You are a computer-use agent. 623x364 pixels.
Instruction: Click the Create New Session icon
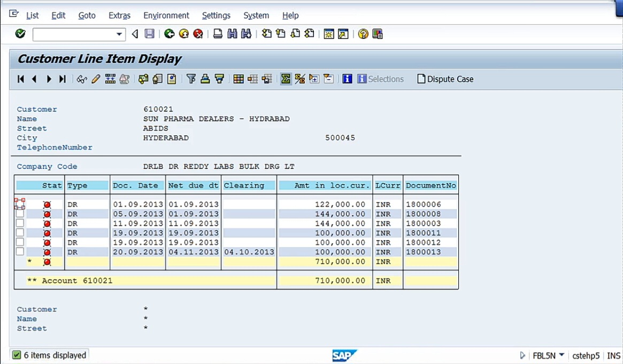tap(329, 34)
